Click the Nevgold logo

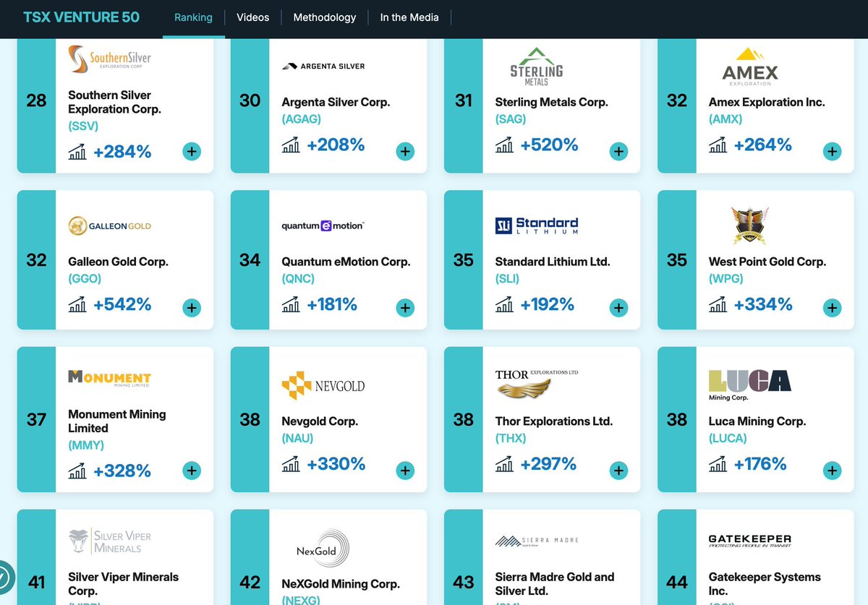[x=323, y=386]
